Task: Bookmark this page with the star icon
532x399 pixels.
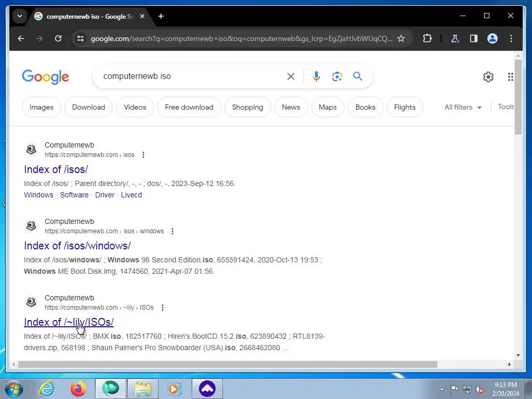Action: click(x=401, y=38)
